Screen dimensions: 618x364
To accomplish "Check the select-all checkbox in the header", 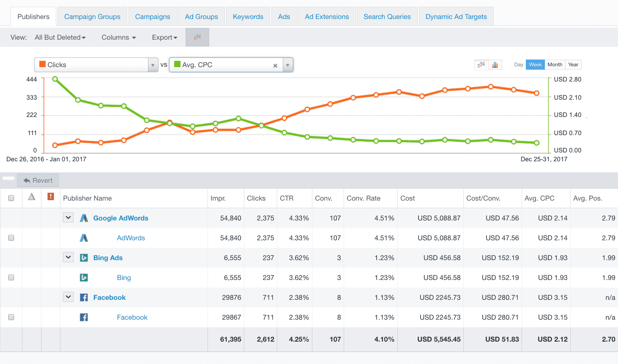I will [x=11, y=198].
